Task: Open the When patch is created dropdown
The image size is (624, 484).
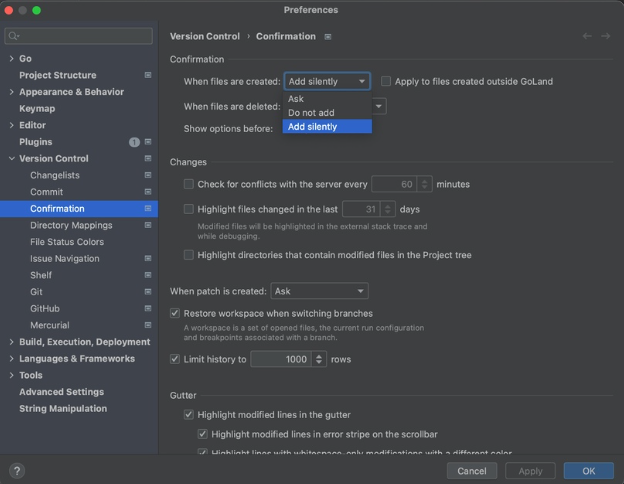Action: [319, 291]
